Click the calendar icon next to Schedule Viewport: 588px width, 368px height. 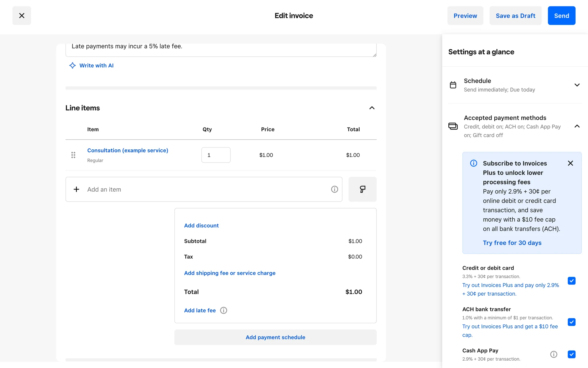point(453,85)
